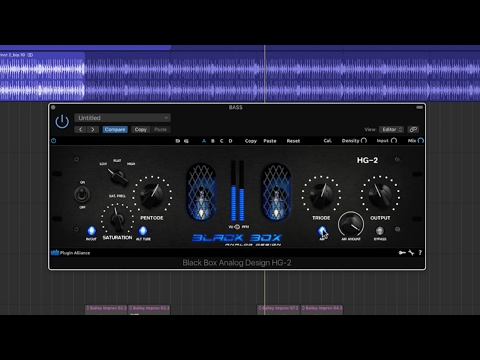Click the question mark help icon

tap(420, 253)
